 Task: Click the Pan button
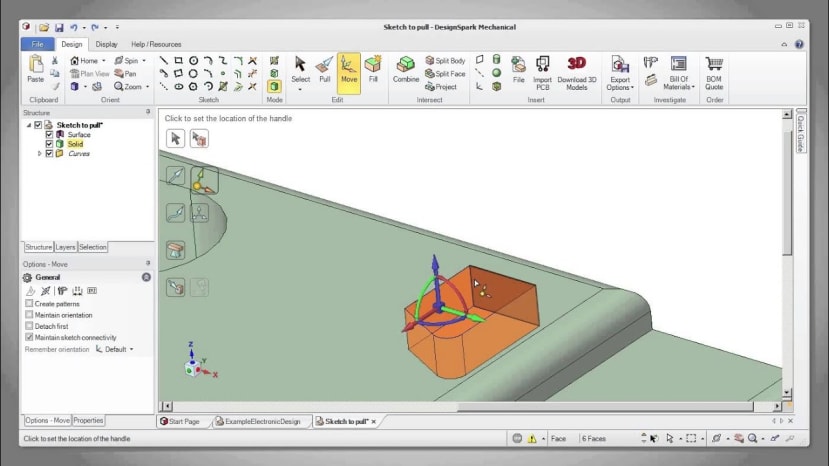[125, 74]
